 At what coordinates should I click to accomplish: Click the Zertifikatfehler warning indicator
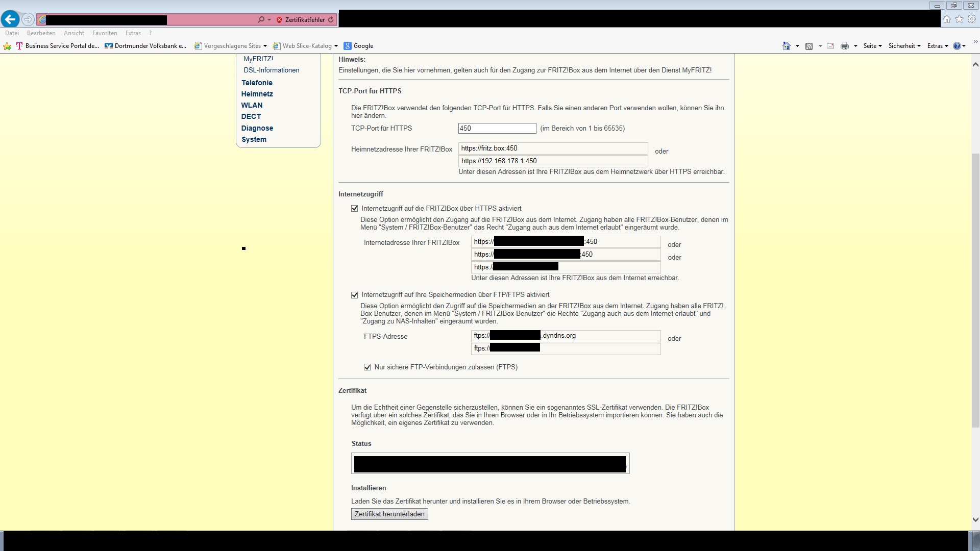pyautogui.click(x=300, y=20)
